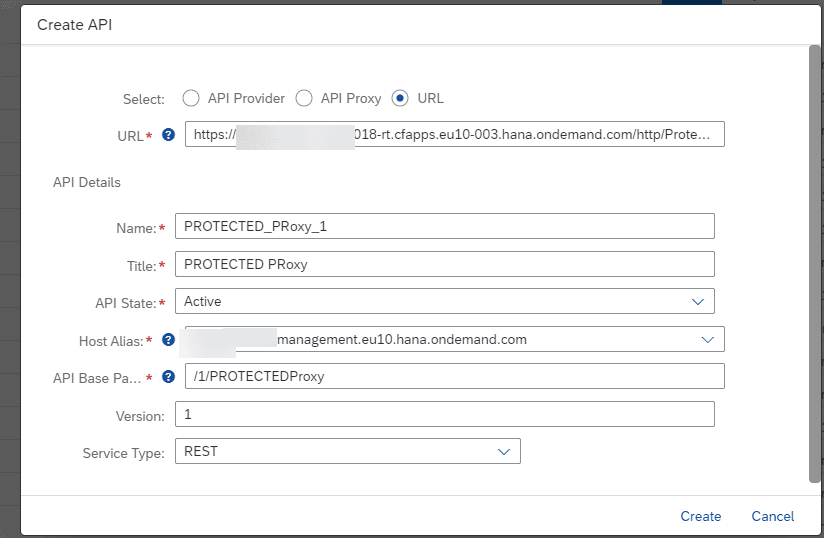Focus the API Base Path field

coord(455,376)
